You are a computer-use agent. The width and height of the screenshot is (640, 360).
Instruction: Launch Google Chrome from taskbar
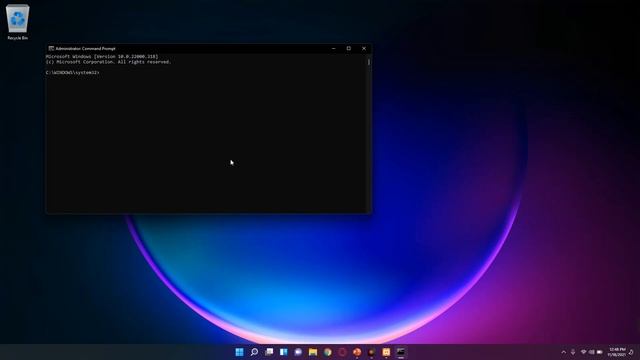click(x=328, y=352)
